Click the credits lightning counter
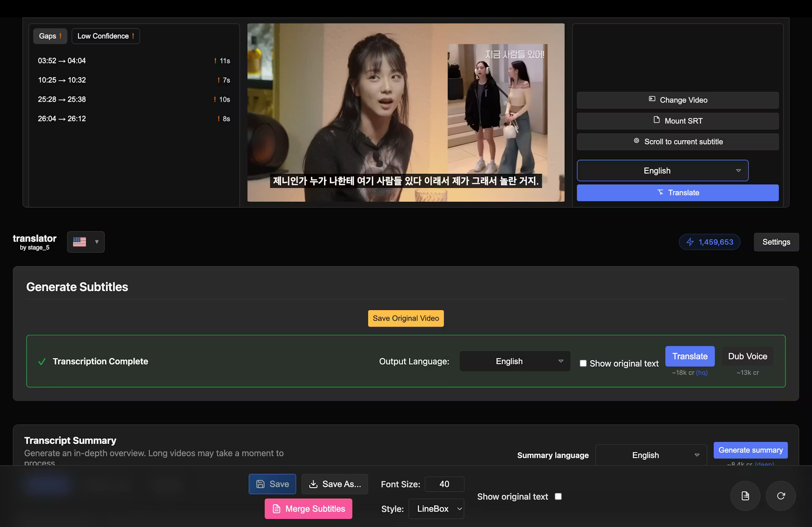The height and width of the screenshot is (527, 812). click(709, 242)
